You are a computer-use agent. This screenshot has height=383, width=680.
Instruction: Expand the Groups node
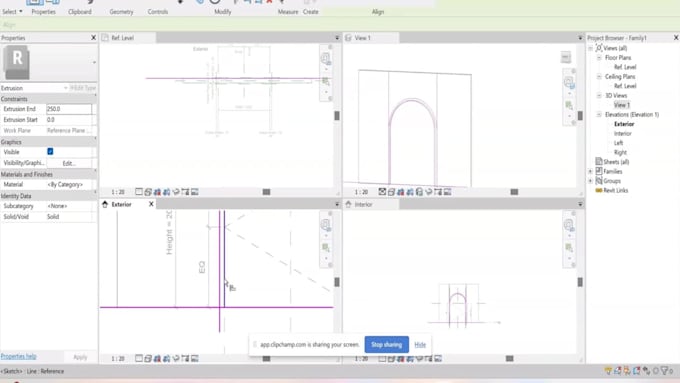coord(590,181)
